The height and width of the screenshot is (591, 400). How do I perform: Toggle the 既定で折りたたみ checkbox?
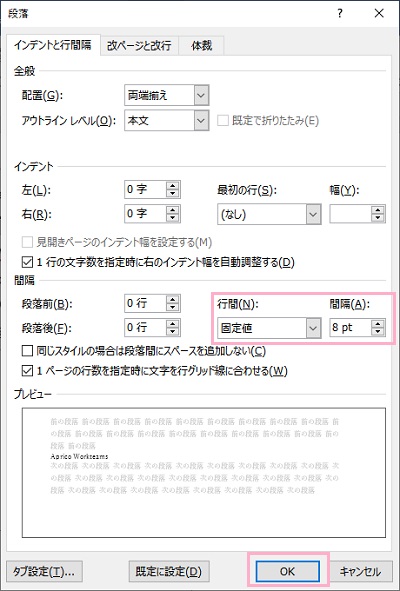point(223,121)
